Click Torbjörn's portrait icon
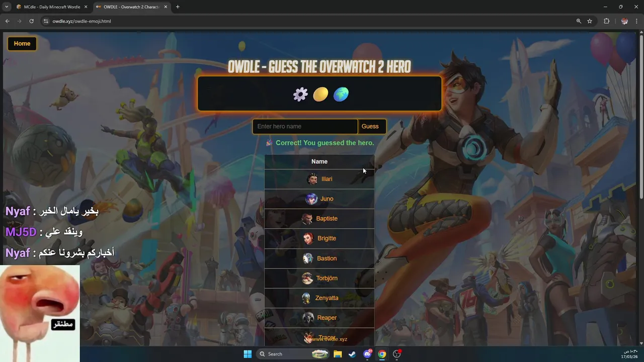 pyautogui.click(x=307, y=278)
